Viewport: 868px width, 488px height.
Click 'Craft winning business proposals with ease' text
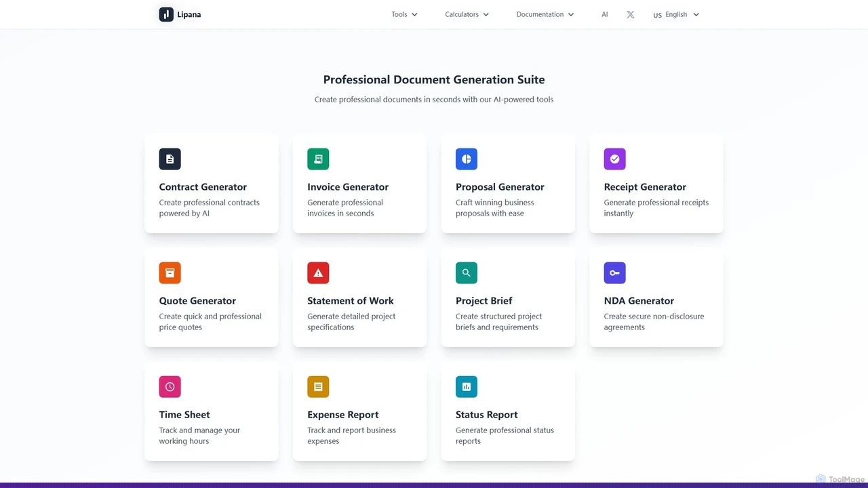tap(495, 208)
